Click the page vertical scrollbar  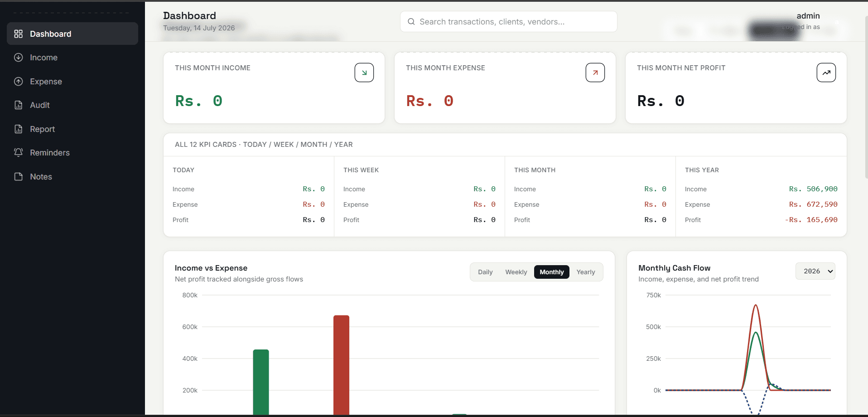866,97
